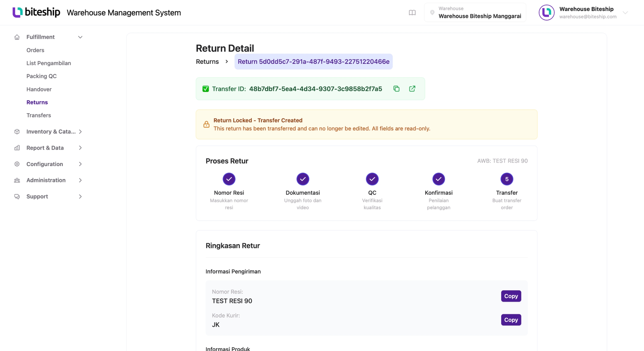This screenshot has height=351, width=644.
Task: Expand the Administration chevron
Action: [x=80, y=180]
